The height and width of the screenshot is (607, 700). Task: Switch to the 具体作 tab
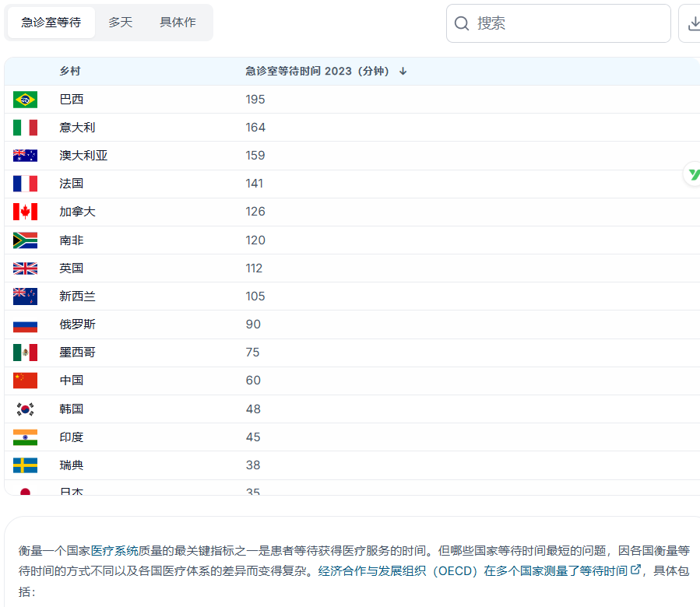178,23
